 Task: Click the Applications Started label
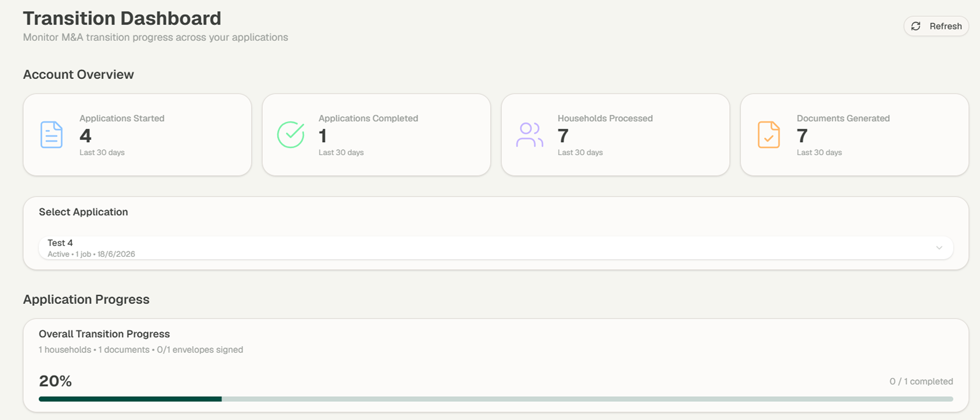tap(122, 118)
